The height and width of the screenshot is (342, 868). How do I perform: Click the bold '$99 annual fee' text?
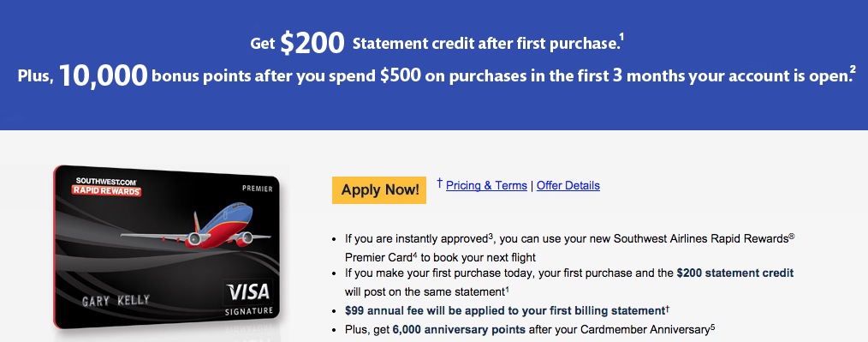(x=378, y=310)
